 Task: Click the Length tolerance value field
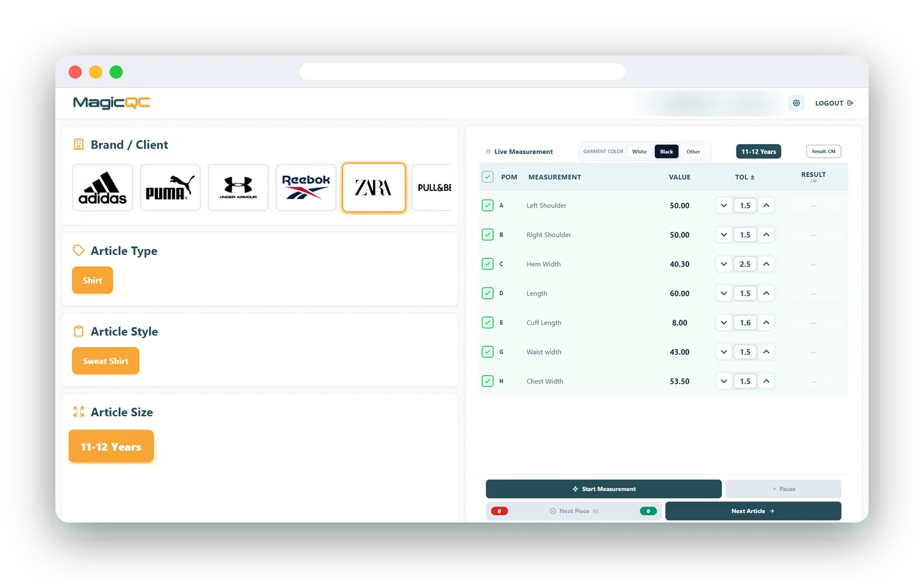(745, 293)
